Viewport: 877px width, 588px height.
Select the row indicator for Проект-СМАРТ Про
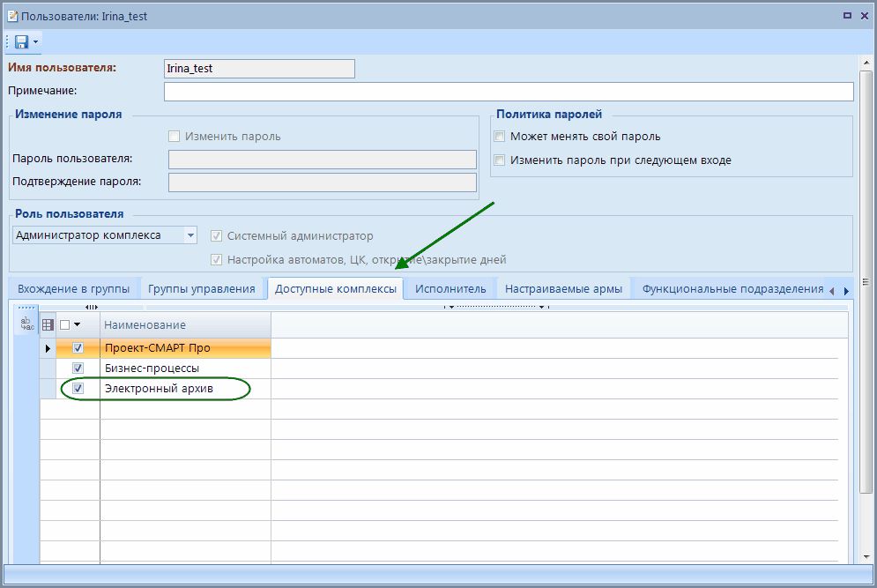click(x=48, y=347)
